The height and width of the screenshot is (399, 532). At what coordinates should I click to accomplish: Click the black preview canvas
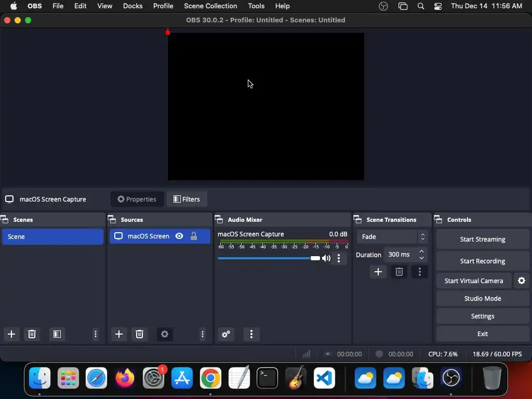pyautogui.click(x=265, y=107)
